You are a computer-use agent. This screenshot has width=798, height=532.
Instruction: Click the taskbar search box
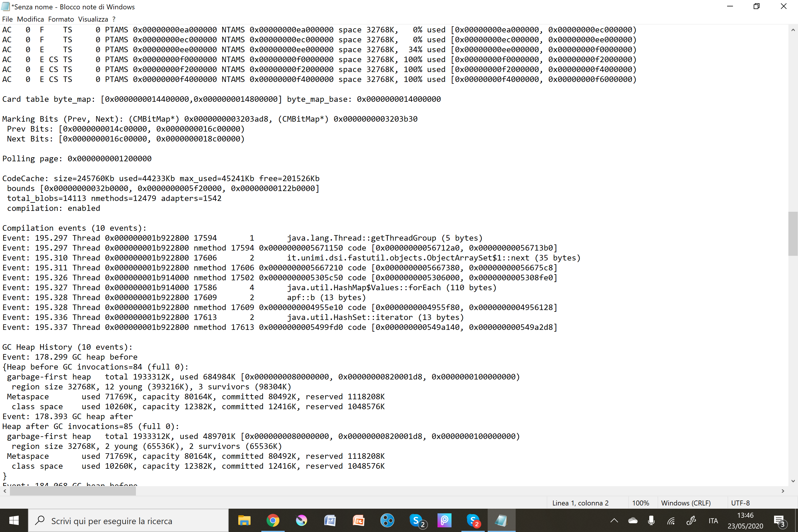pyautogui.click(x=129, y=520)
